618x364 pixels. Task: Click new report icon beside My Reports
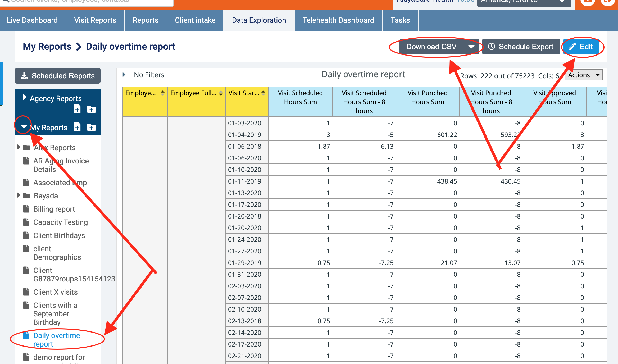pos(77,127)
